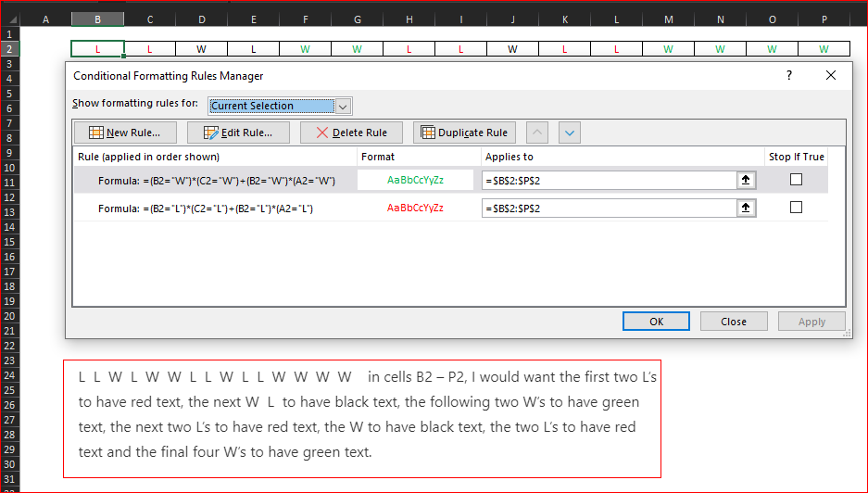The height and width of the screenshot is (493, 868).
Task: Click the Format column header
Action: pyautogui.click(x=419, y=157)
